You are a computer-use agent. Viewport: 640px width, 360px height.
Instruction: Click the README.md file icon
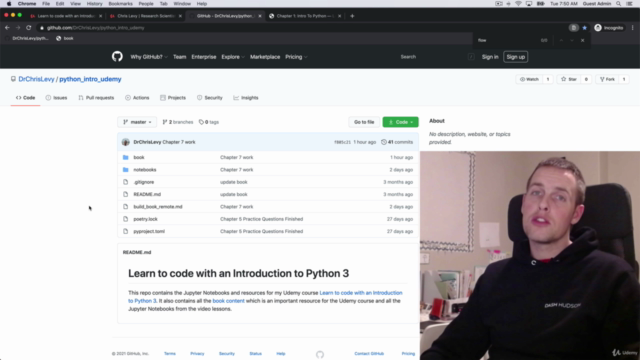point(126,194)
